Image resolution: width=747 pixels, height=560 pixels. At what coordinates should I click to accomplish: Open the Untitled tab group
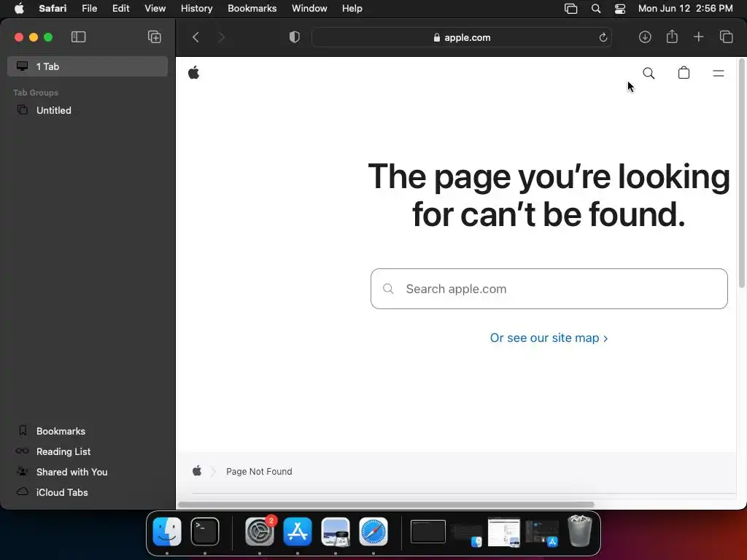pyautogui.click(x=88, y=110)
